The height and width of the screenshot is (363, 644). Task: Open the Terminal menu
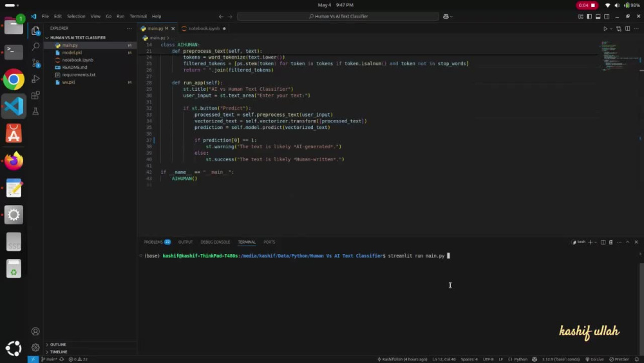pos(138,17)
